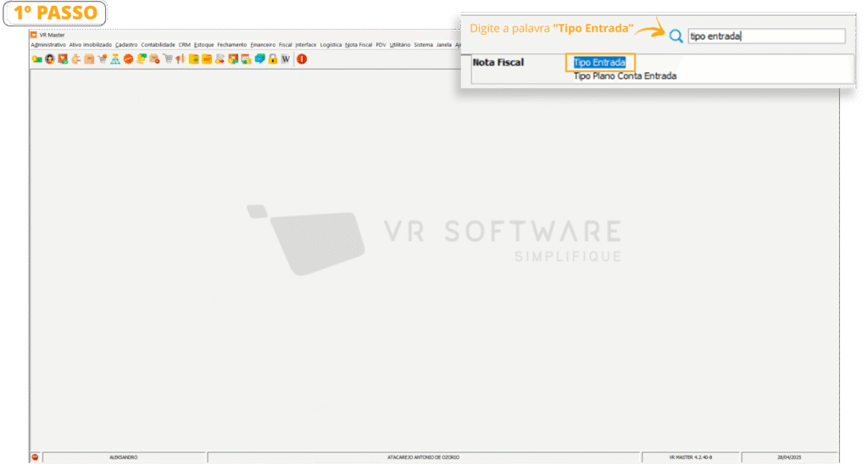Viewport: 868px width, 470px height.
Task: Open the hierarchy org-chart toolbar icon
Action: click(x=115, y=59)
